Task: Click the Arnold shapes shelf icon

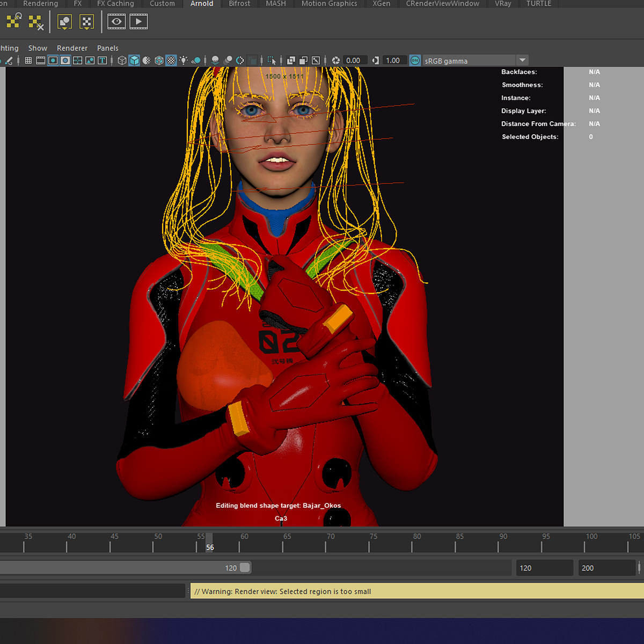Action: tap(64, 22)
